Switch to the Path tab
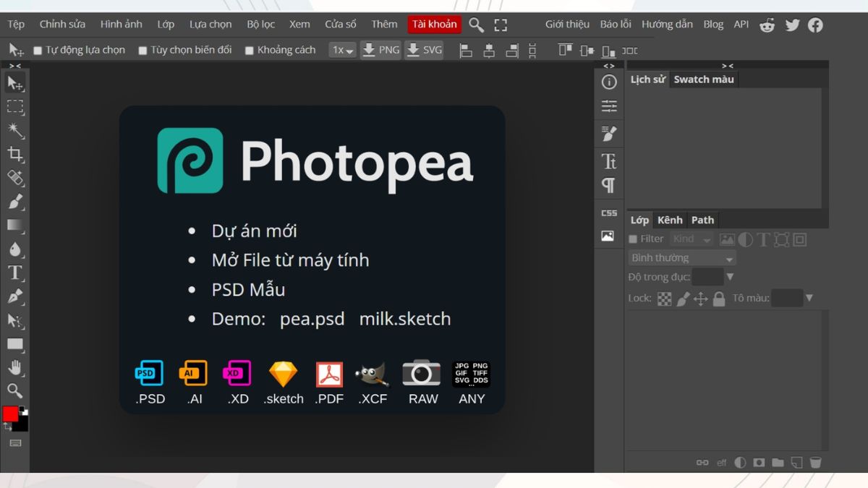This screenshot has width=868, height=488. point(702,221)
